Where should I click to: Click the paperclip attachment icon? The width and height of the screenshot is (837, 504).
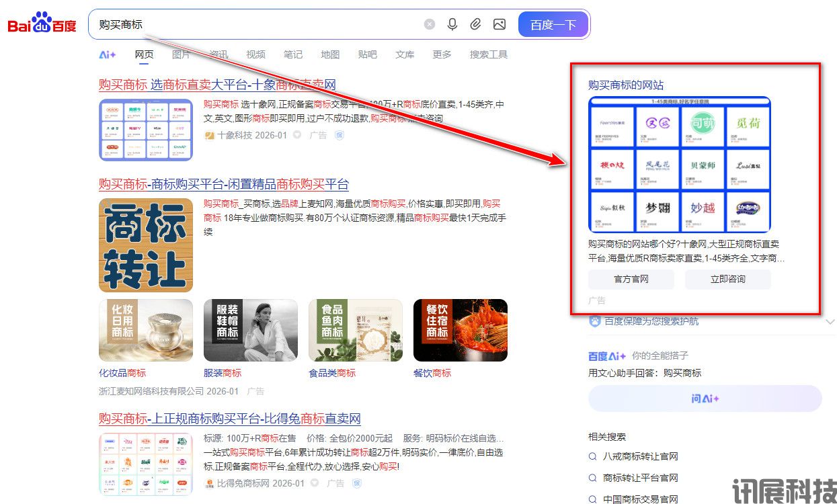tap(475, 25)
